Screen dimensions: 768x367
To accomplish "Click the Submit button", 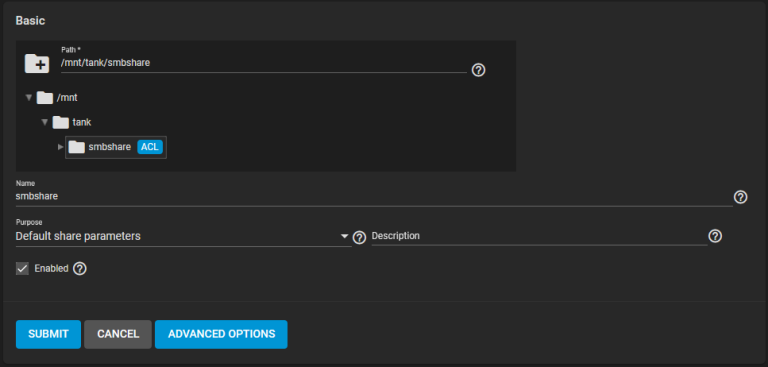I will tap(48, 335).
